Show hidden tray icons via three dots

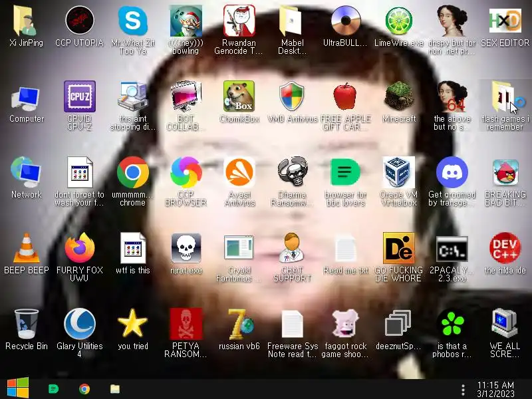point(463,390)
